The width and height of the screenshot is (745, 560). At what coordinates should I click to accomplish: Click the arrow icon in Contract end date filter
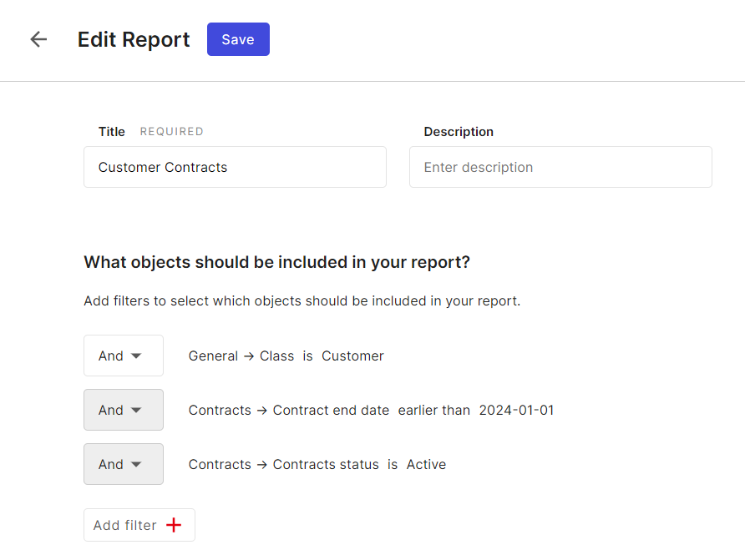tap(261, 411)
